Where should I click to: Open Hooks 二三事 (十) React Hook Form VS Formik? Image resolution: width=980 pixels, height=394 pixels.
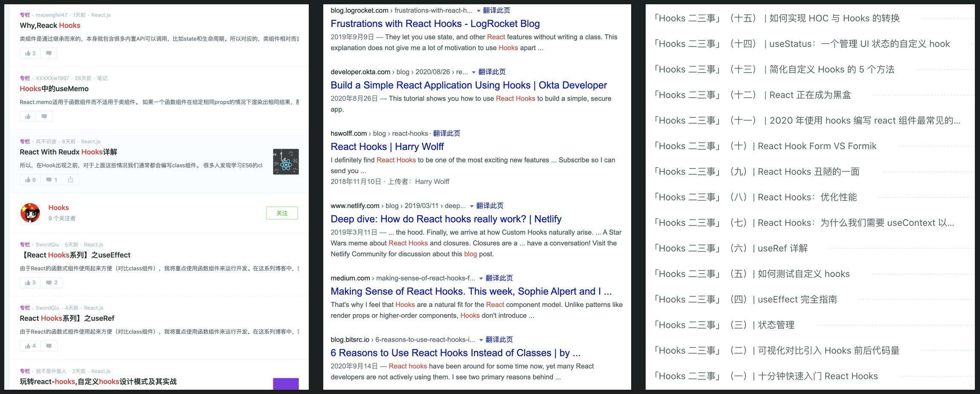(765, 146)
